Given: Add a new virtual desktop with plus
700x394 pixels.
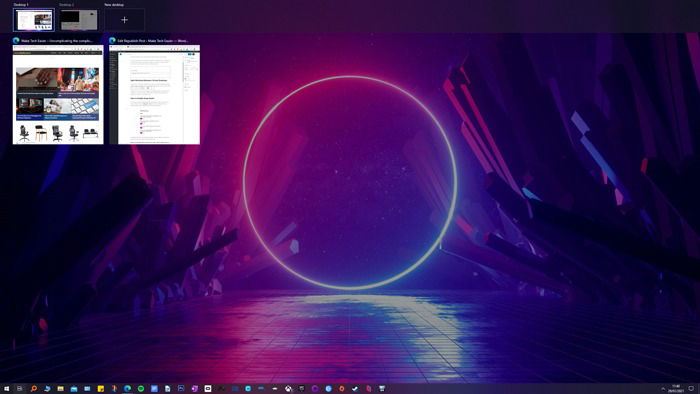Looking at the screenshot, I should (125, 20).
